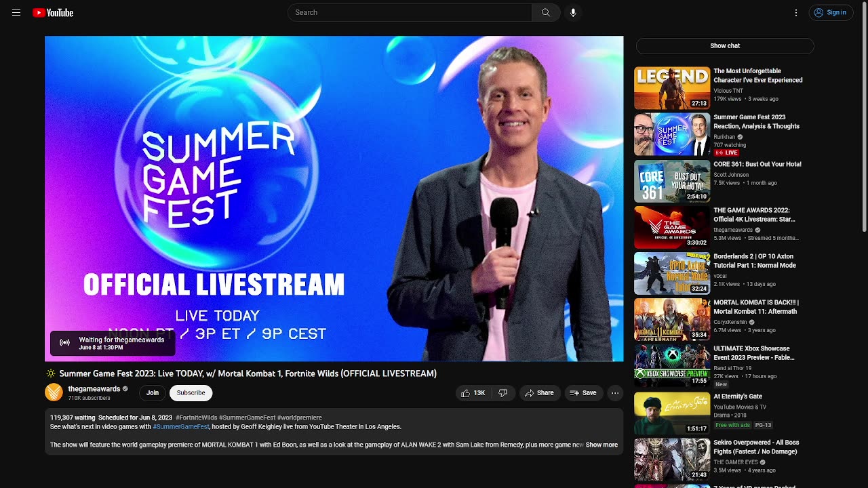
Task: Open title THE GAME AWARDS 2022 Official 4K Livestream
Action: (754, 215)
